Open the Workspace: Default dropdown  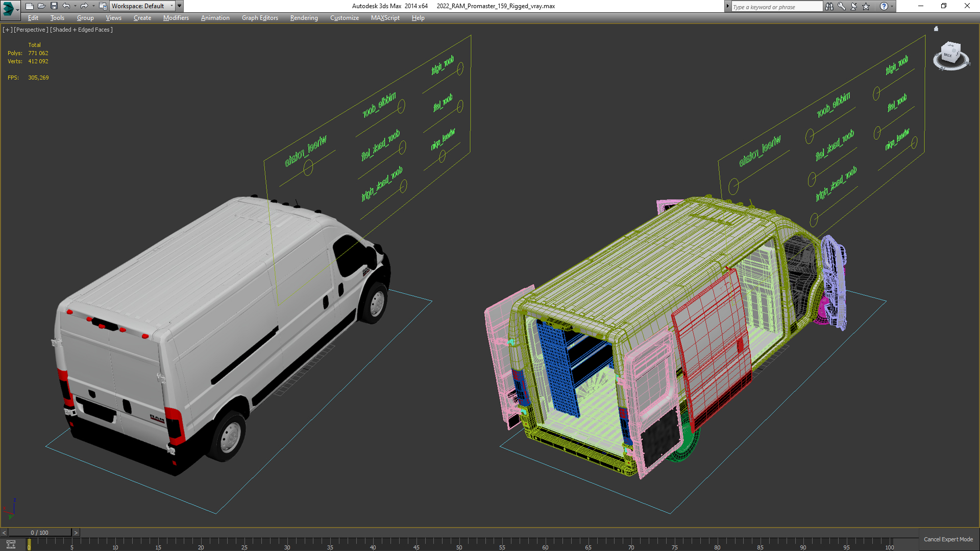(x=142, y=6)
